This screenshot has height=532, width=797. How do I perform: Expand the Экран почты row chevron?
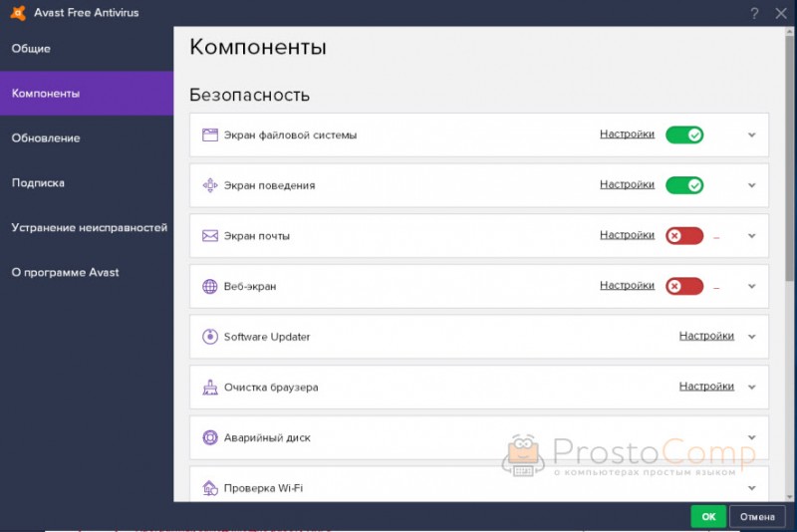tap(752, 236)
